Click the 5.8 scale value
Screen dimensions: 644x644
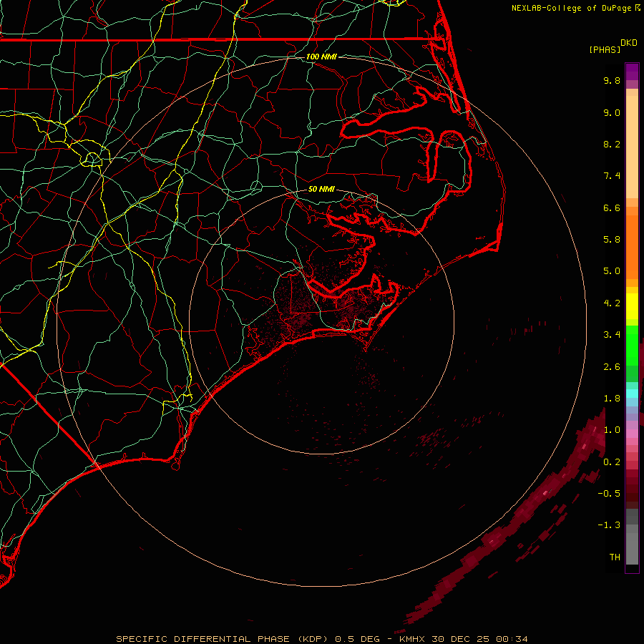click(612, 240)
